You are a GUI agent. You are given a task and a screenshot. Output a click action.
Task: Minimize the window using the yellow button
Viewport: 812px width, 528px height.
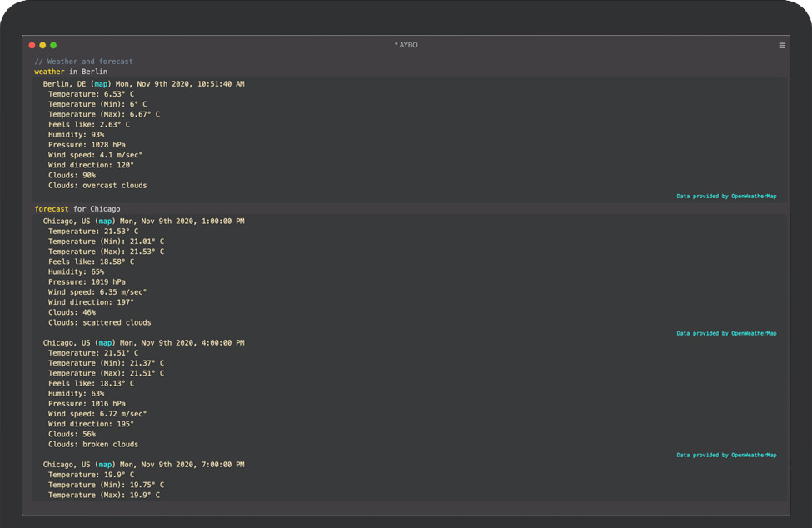tap(43, 45)
